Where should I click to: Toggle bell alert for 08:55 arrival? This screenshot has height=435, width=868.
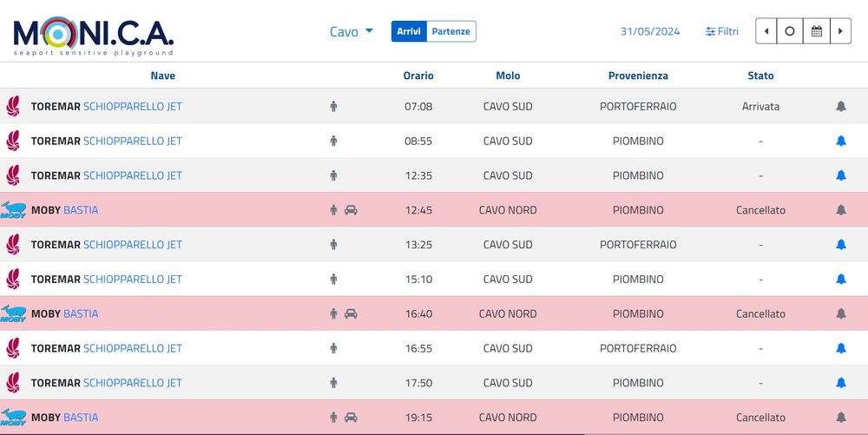[840, 141]
